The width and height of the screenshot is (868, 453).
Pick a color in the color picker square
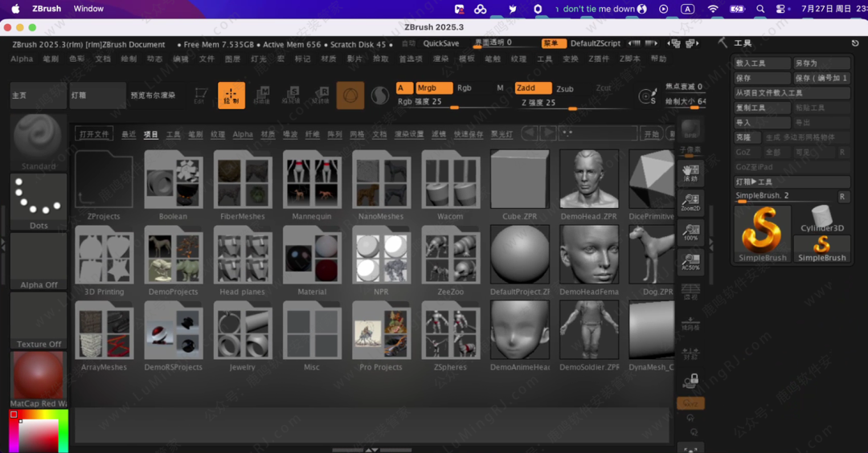[x=39, y=434]
